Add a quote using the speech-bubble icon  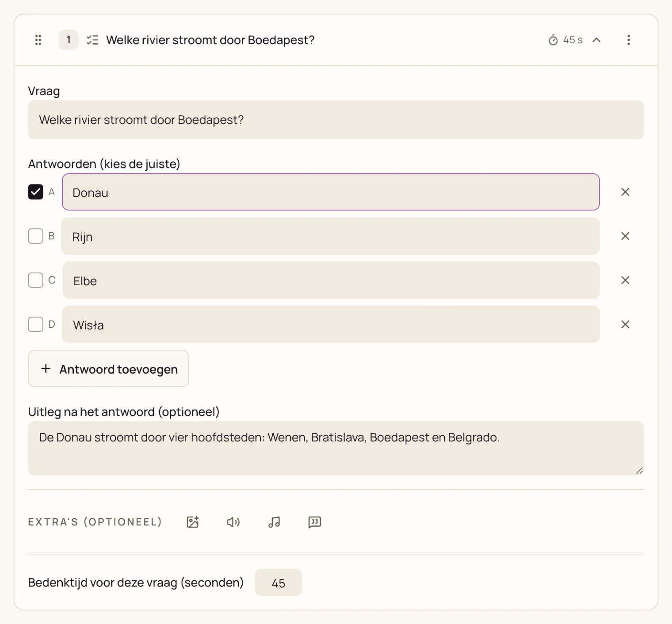(315, 522)
